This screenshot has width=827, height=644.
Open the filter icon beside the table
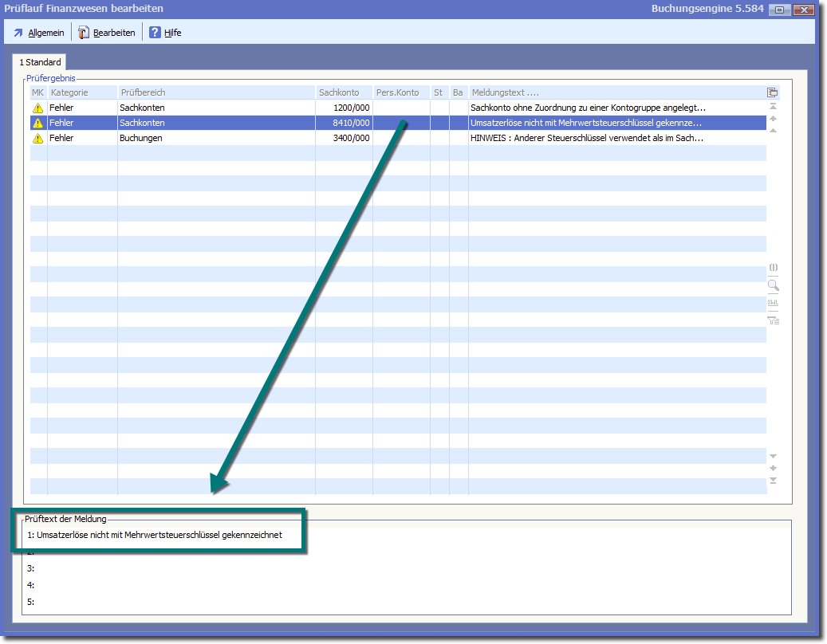773,320
